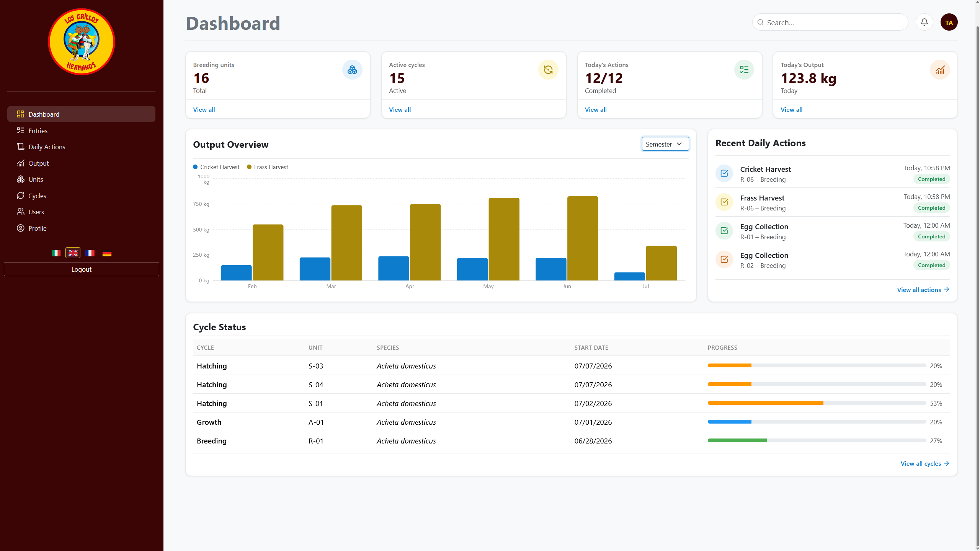The height and width of the screenshot is (551, 980).
Task: Select the English UK flag
Action: (x=73, y=253)
